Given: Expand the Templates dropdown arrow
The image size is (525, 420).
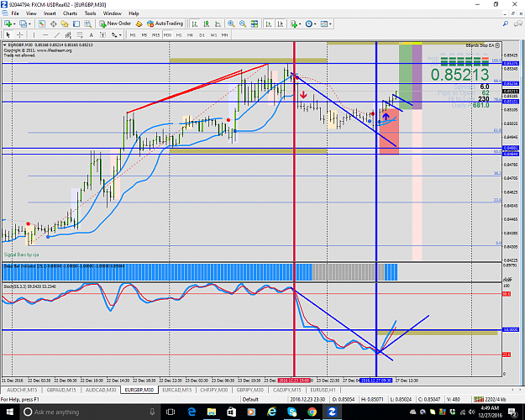Looking at the screenshot, I should 330,24.
